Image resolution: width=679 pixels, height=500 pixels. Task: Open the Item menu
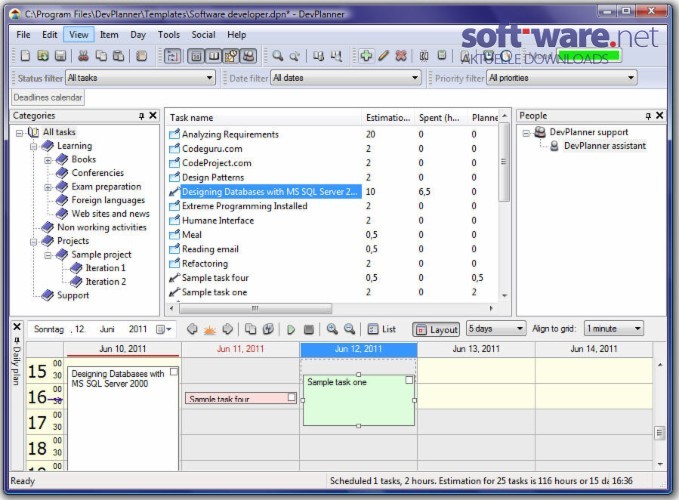click(109, 35)
